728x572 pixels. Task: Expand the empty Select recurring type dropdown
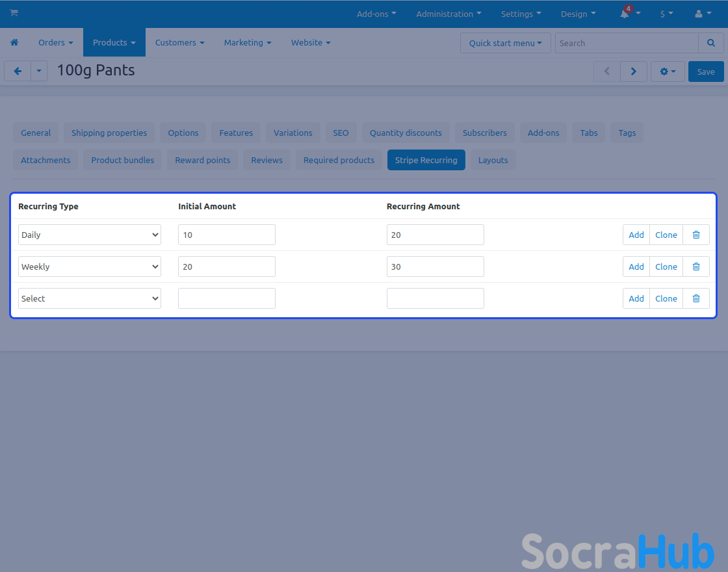[x=90, y=298]
